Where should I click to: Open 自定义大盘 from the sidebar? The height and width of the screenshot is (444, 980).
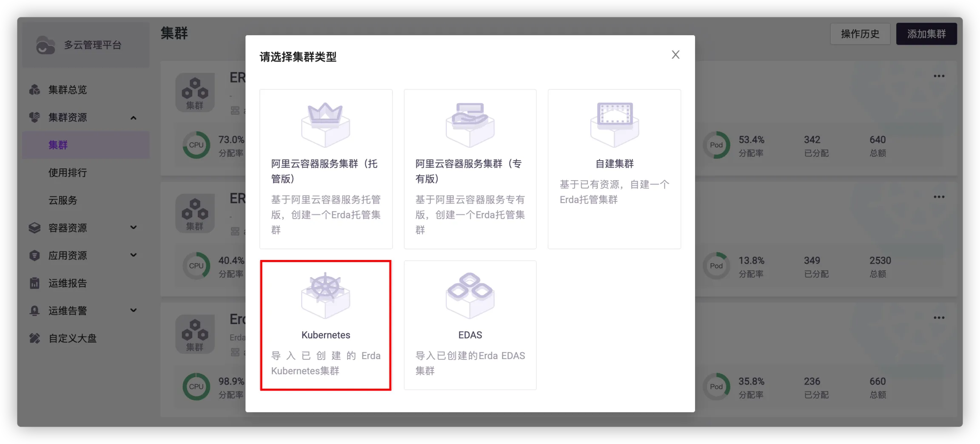[72, 338]
